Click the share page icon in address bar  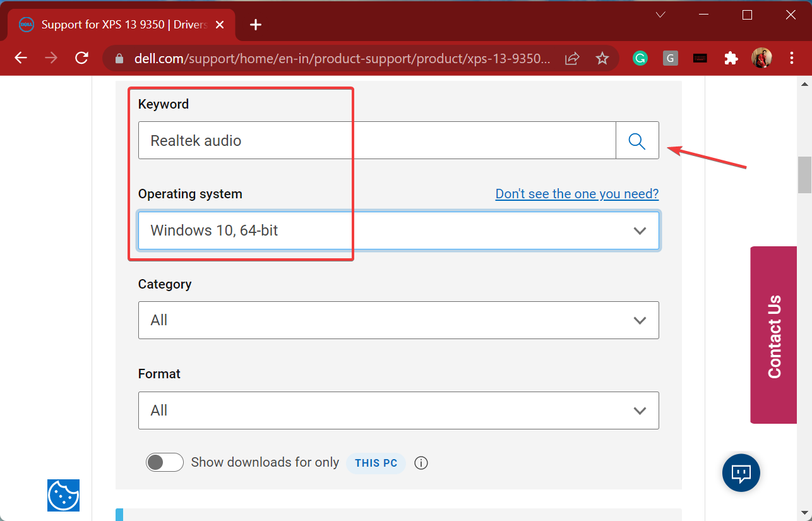[572, 59]
